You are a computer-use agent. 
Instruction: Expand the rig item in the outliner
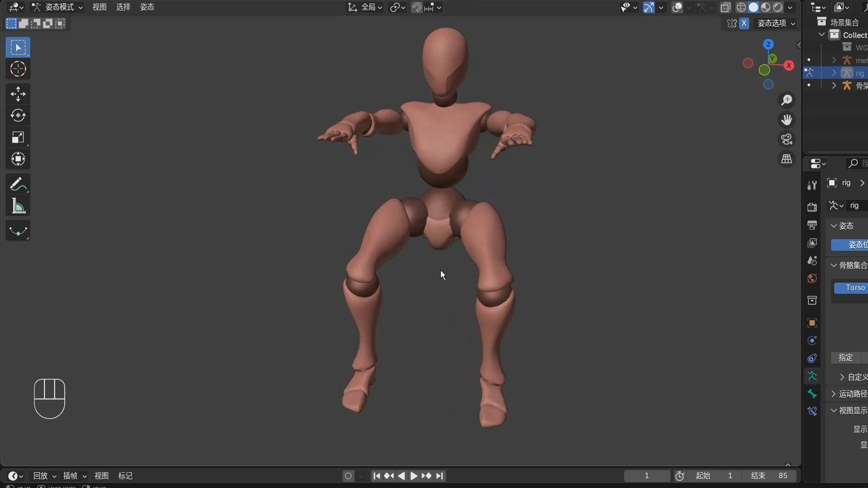point(834,73)
